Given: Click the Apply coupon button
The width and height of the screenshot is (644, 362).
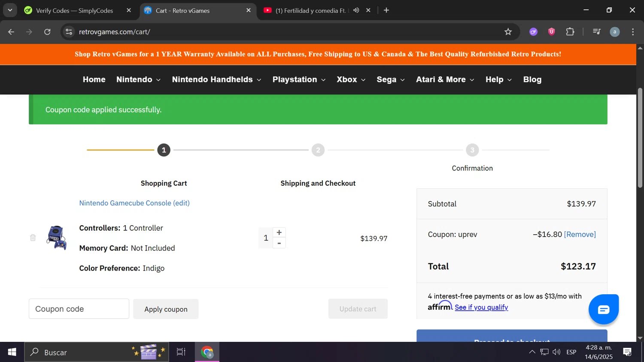Looking at the screenshot, I should pos(166,309).
